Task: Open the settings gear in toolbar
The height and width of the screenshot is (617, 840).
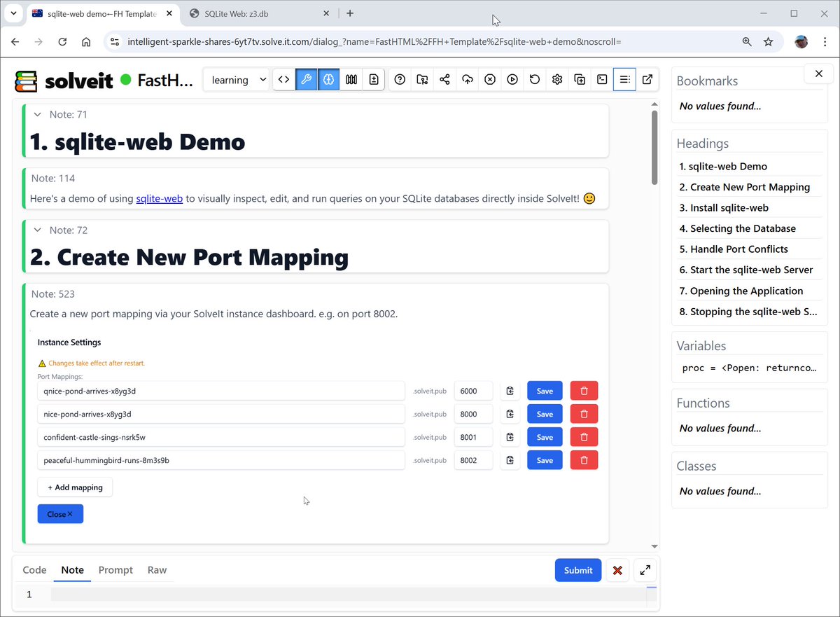Action: click(x=557, y=80)
